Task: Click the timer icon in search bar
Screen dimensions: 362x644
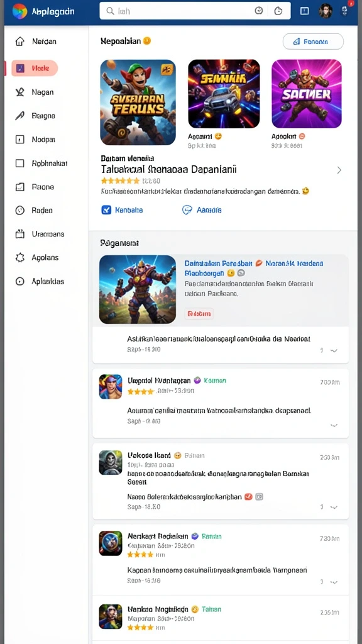Action: click(x=278, y=11)
